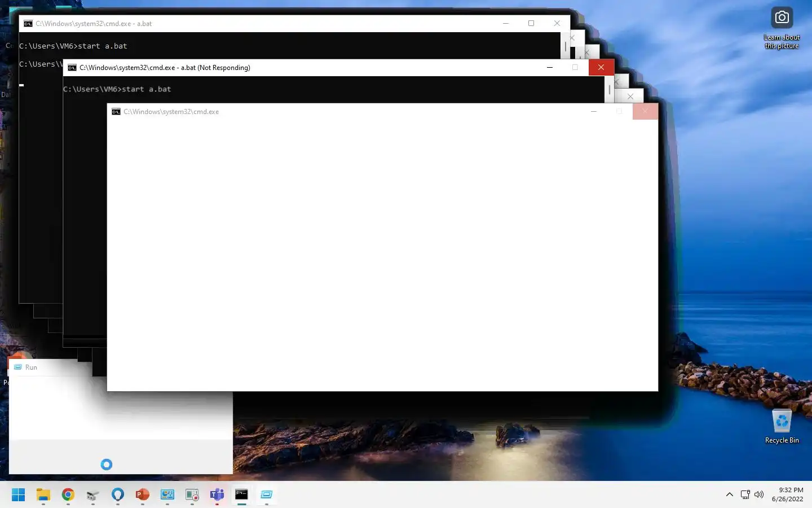
Task: Show hidden system tray icons
Action: (x=730, y=494)
